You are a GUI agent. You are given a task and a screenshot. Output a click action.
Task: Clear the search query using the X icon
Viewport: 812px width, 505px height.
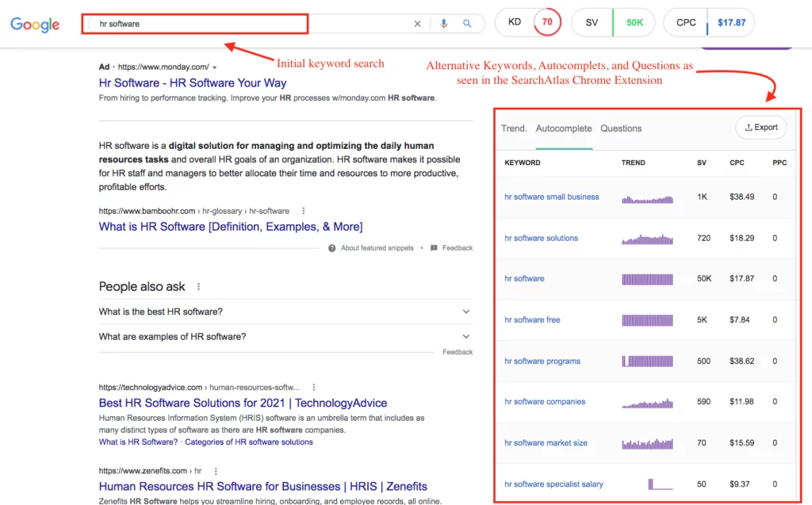pyautogui.click(x=418, y=24)
